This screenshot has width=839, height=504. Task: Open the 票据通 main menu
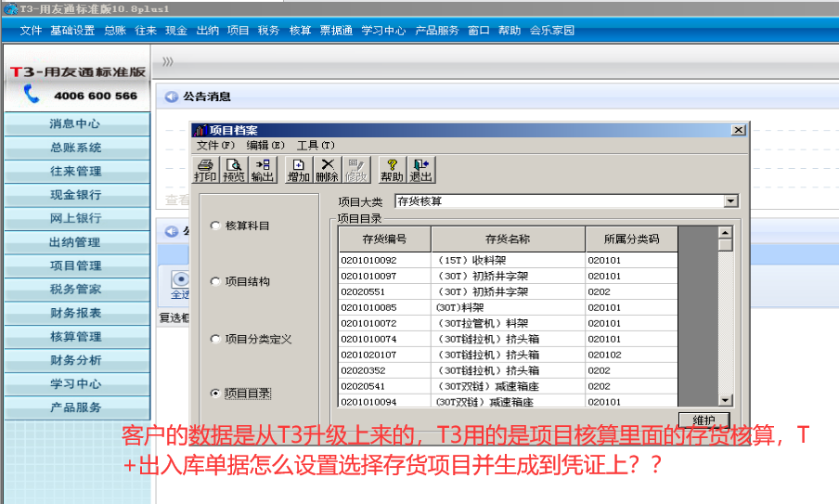pos(336,31)
